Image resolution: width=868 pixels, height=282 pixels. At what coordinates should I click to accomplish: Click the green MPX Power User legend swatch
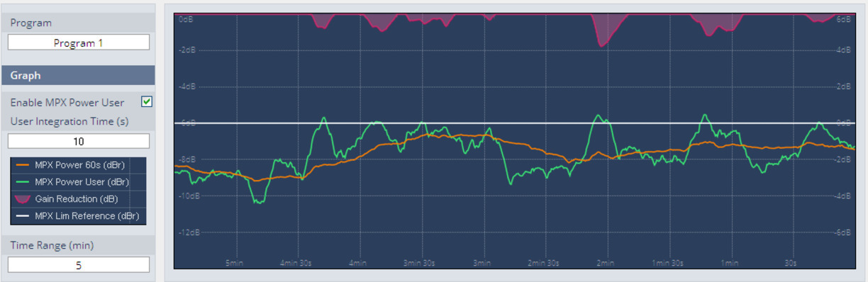23,181
